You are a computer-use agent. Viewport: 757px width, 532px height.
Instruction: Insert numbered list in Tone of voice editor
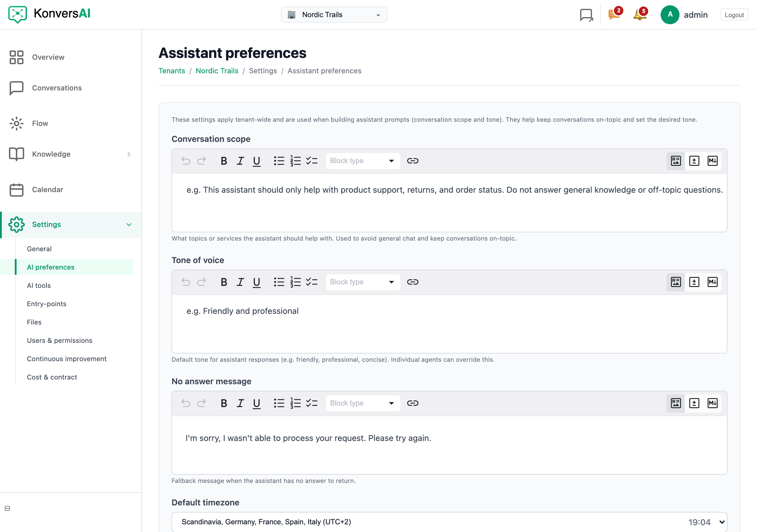click(295, 282)
